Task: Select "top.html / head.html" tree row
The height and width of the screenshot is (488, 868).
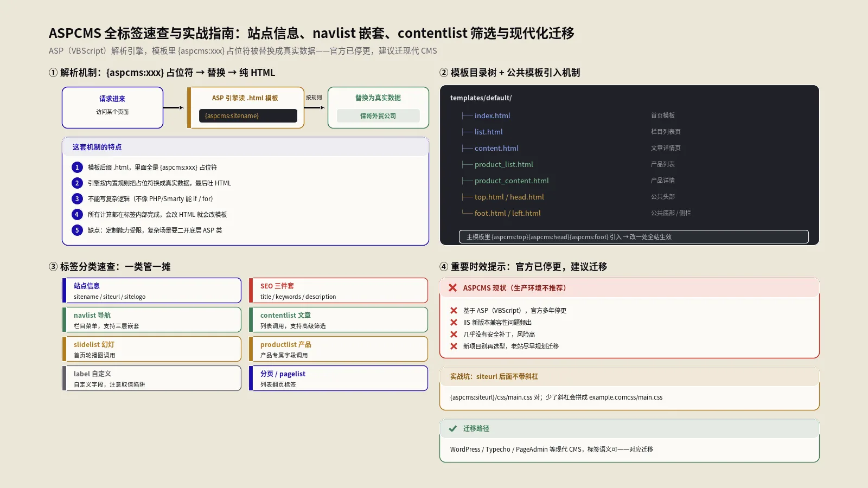Action: click(509, 197)
